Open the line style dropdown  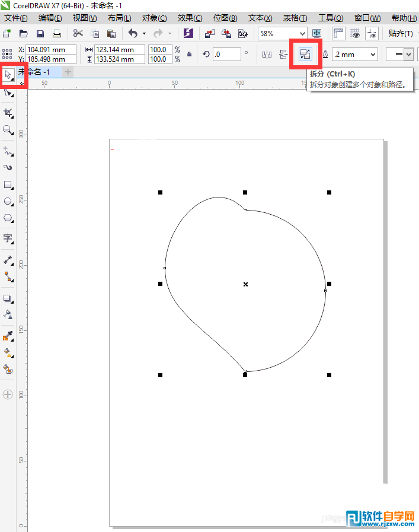coord(409,55)
